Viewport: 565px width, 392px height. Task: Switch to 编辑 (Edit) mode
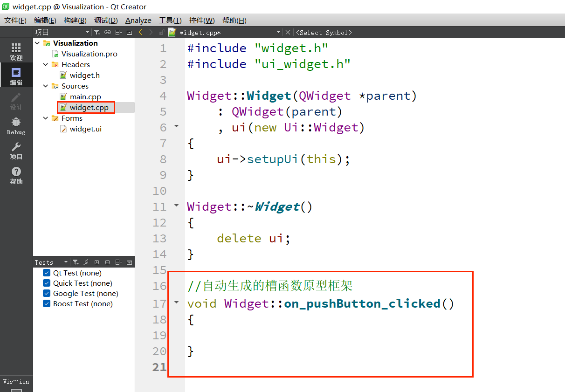pos(16,76)
